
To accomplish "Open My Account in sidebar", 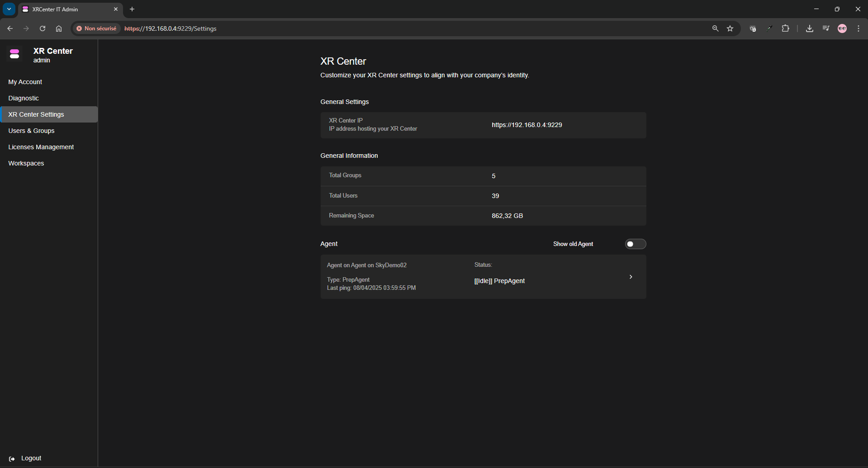I will click(x=25, y=82).
